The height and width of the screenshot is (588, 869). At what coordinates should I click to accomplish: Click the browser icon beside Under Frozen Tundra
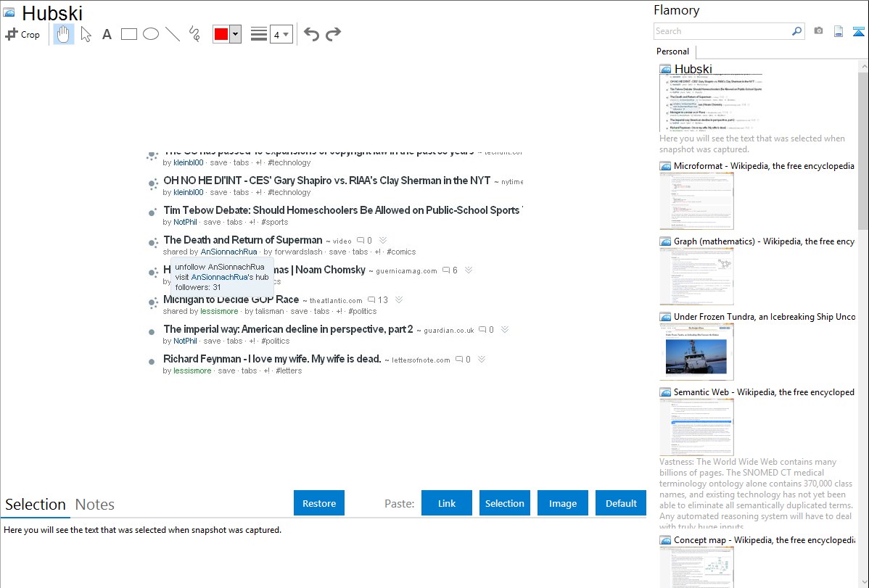click(666, 317)
